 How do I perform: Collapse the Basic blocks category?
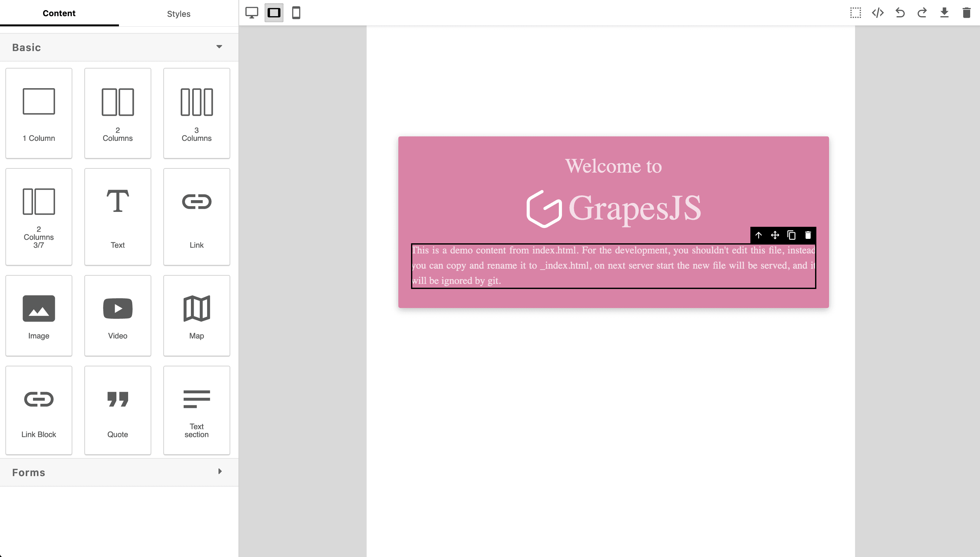tap(119, 48)
